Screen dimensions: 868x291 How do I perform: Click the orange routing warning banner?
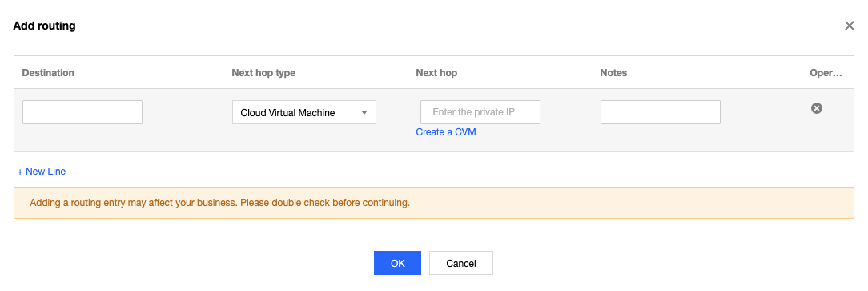[434, 203]
